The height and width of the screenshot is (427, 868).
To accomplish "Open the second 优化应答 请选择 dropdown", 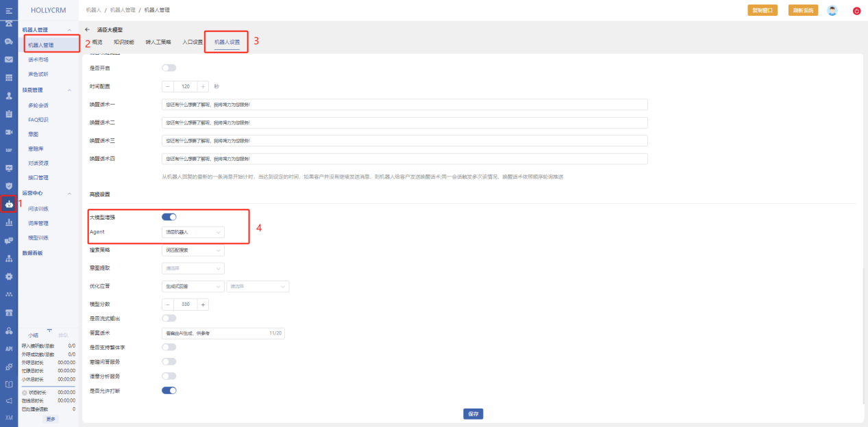I will (x=258, y=286).
